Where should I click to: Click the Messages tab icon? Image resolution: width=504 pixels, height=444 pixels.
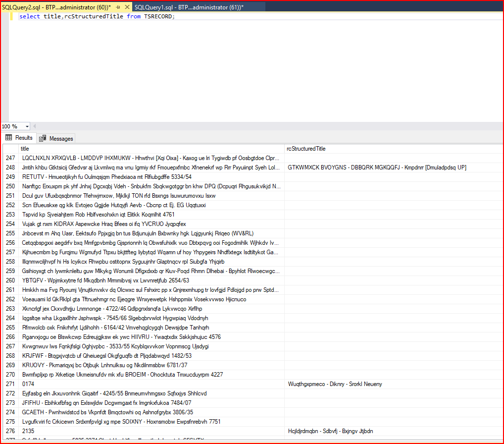(42, 138)
